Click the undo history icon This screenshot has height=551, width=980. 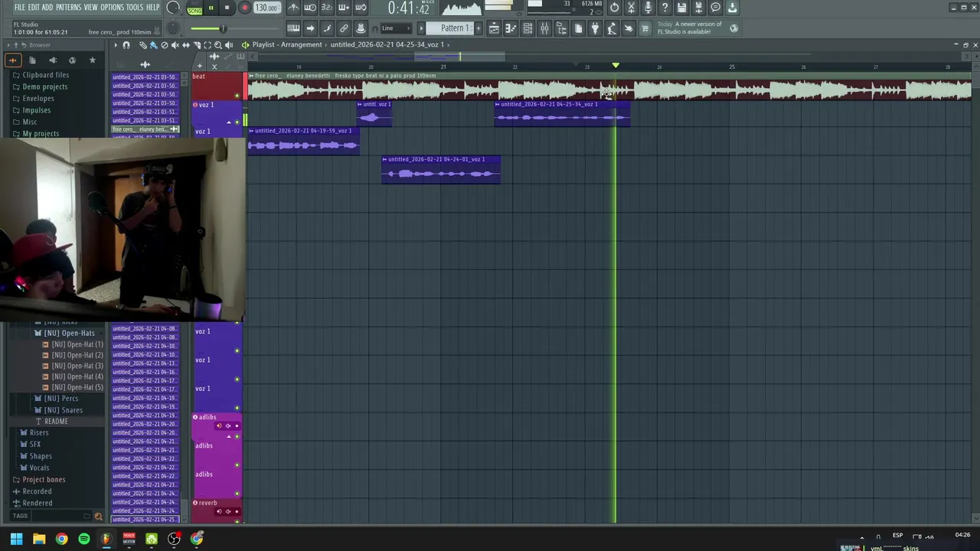614,8
